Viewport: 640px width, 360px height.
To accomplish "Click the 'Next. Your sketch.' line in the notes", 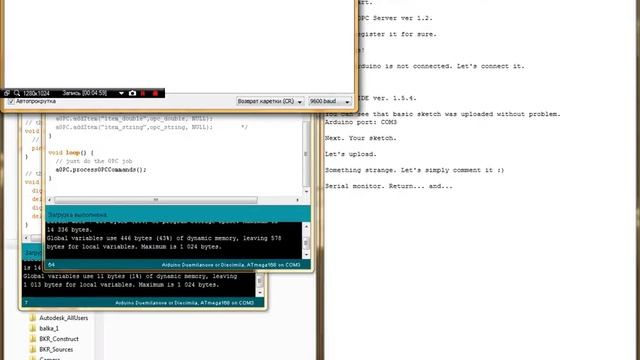I will [x=361, y=138].
